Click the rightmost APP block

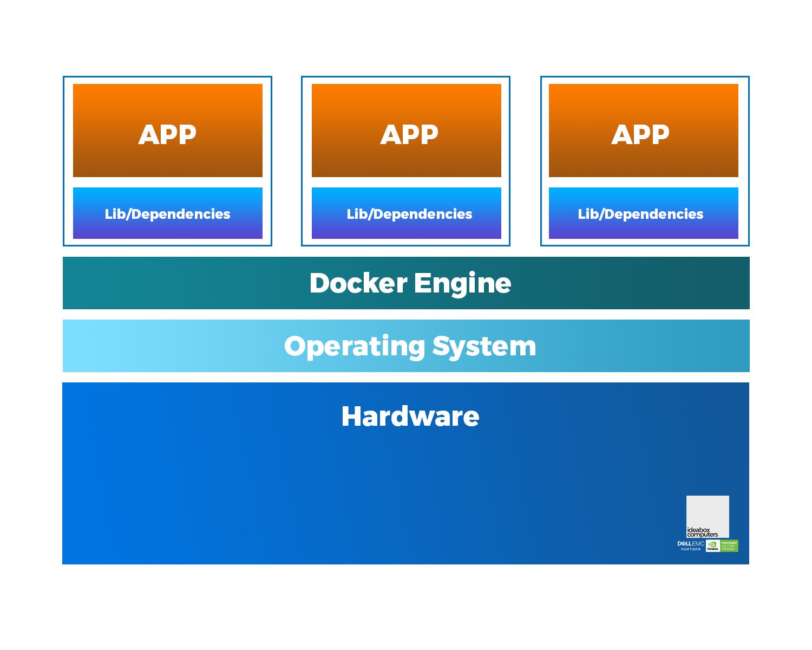click(x=643, y=131)
